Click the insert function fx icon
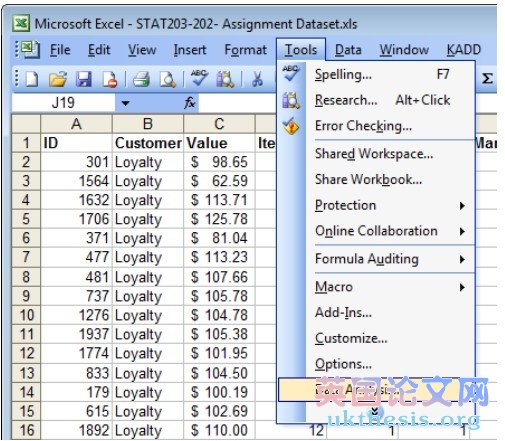 pyautogui.click(x=190, y=103)
